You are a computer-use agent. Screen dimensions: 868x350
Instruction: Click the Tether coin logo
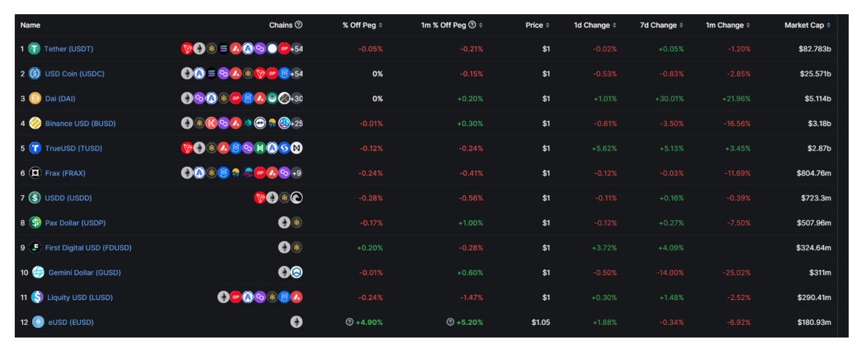pyautogui.click(x=35, y=49)
